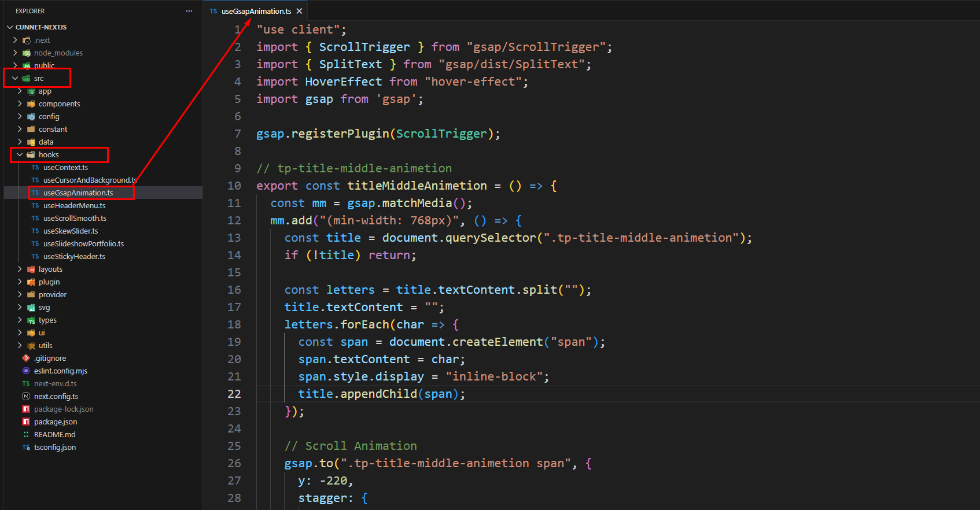Click line number 22 in the gutter
Viewport: 980px width, 510px height.
pyautogui.click(x=234, y=394)
